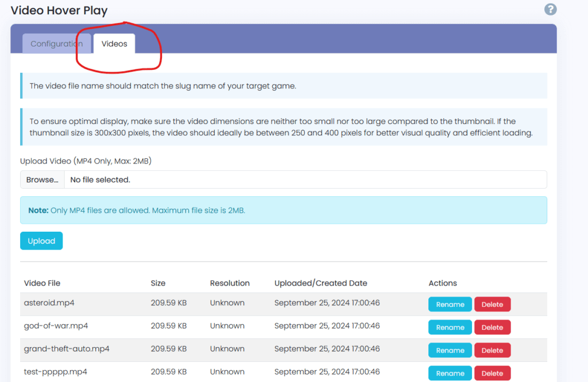
Task: Click the upload date of grand-theft-auto.mp4
Action: tap(327, 349)
